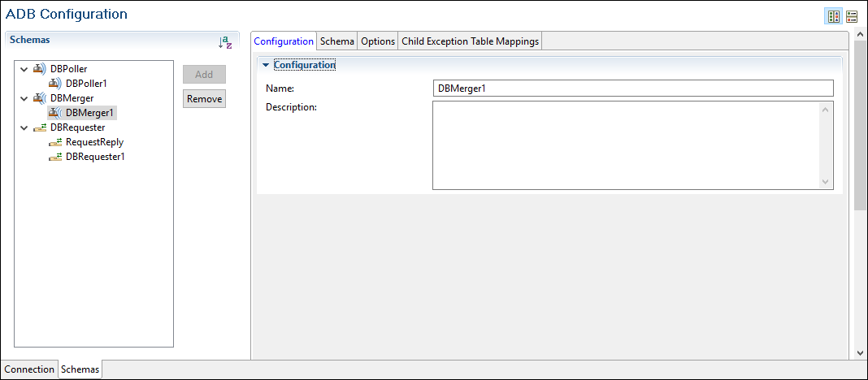Switch to the single-column list view icon
This screenshot has width=868, height=380.
coord(852,16)
